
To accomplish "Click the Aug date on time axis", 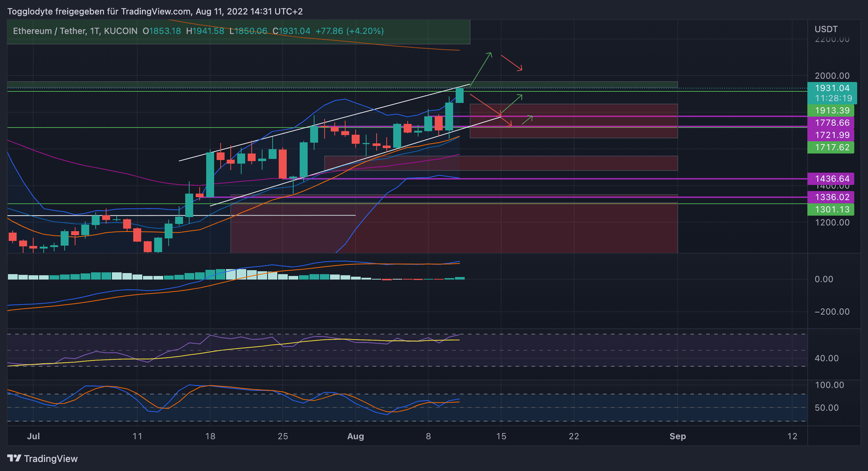I will [355, 436].
